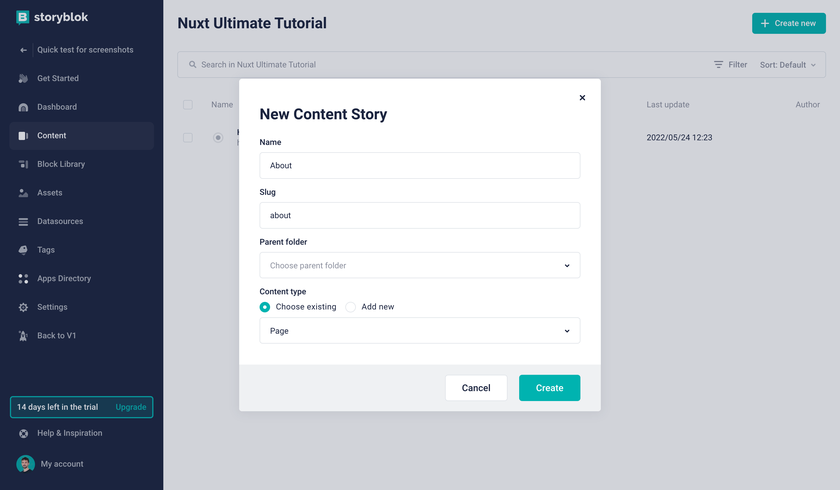Click the 2022/05/24 12:23 date cell
The image size is (840, 490).
click(679, 138)
